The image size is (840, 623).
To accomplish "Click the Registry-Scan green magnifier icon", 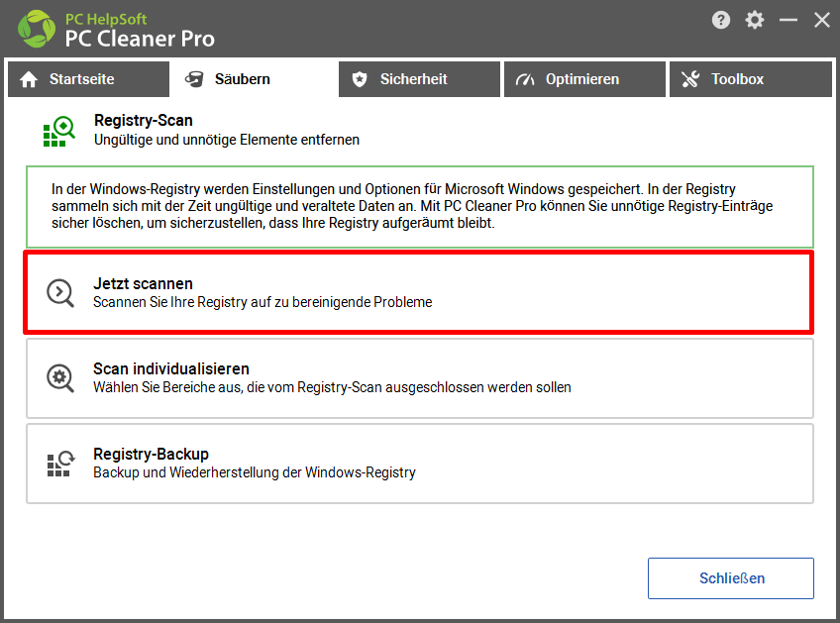I will [58, 132].
